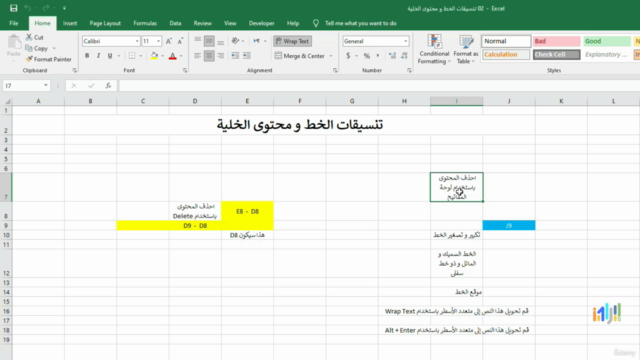Open the font name dropdown Calibri
The image size is (640, 360).
pos(137,41)
